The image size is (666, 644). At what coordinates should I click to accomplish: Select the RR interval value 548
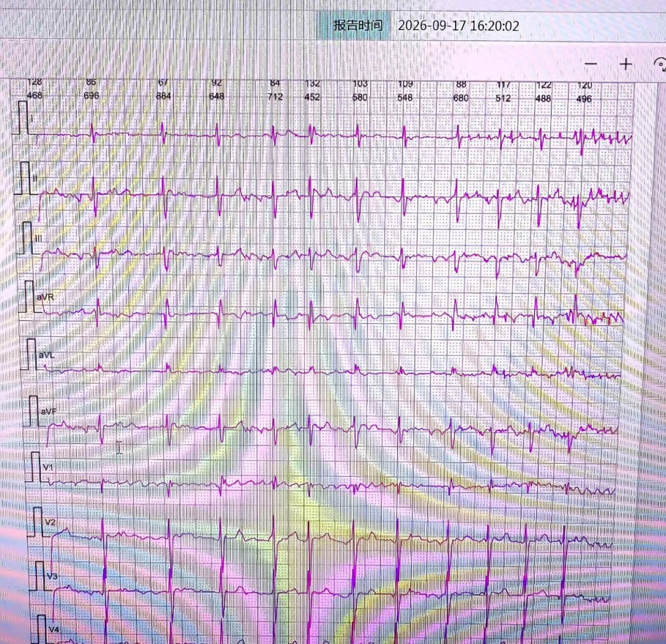click(405, 97)
